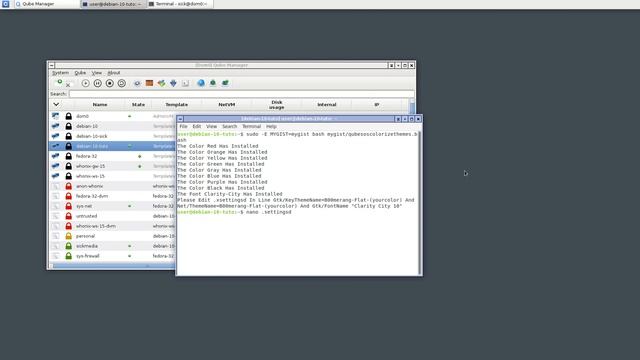The height and width of the screenshot is (360, 640).
Task: Select the dom0 row in qube list
Action: tap(113, 116)
